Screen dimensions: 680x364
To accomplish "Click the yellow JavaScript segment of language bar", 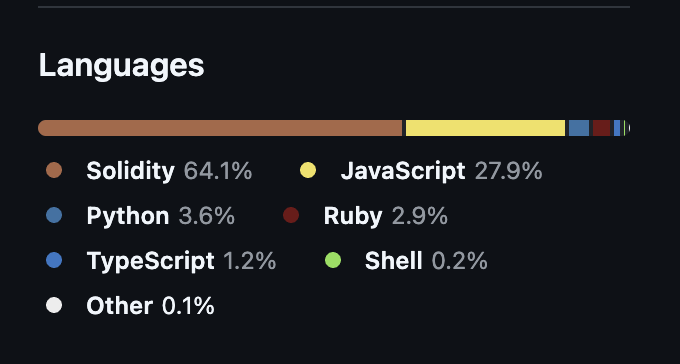I will [x=485, y=128].
